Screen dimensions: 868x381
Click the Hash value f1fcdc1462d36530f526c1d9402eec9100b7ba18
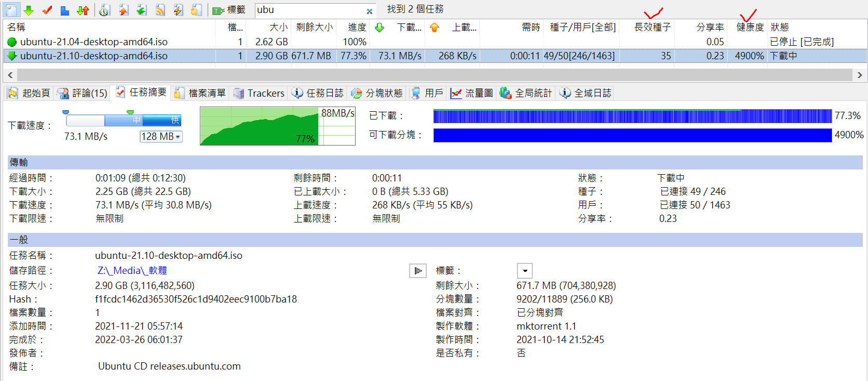tap(196, 299)
